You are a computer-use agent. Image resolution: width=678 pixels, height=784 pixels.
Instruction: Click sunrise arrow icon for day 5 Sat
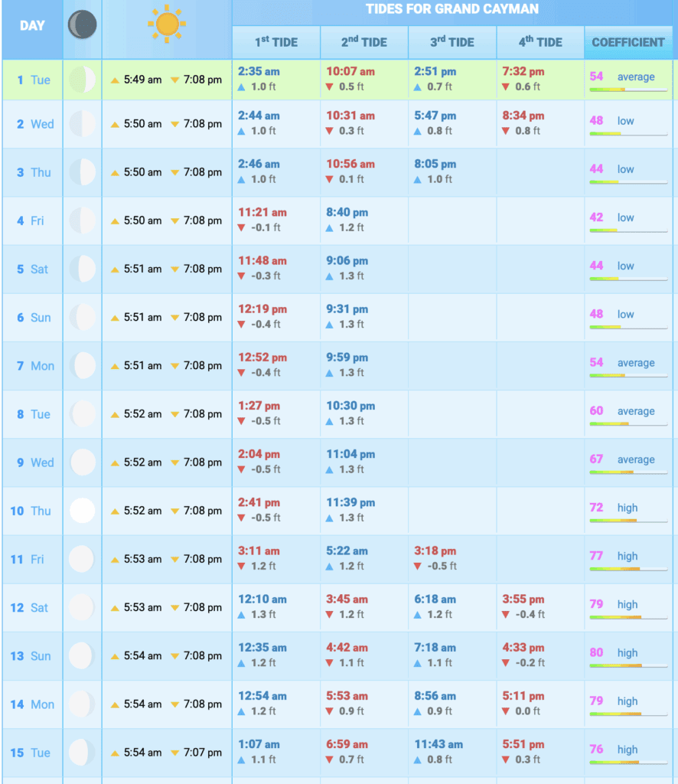(115, 269)
